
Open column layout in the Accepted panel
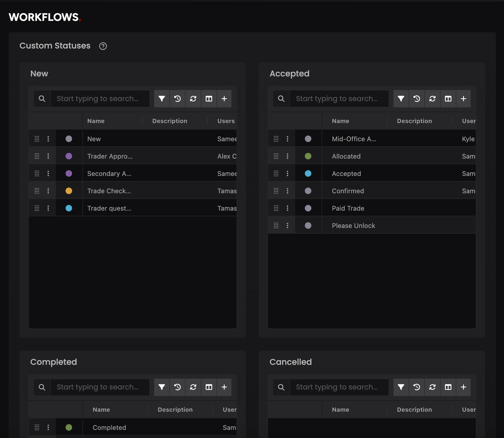[x=448, y=99]
